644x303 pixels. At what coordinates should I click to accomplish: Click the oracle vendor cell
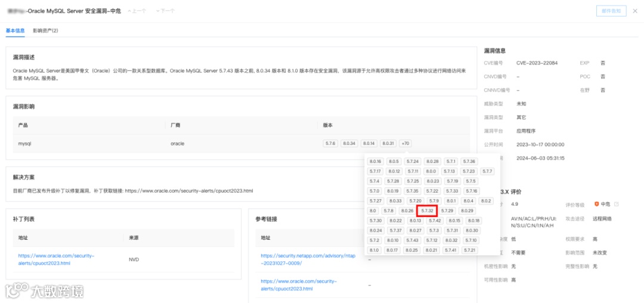[178, 144]
